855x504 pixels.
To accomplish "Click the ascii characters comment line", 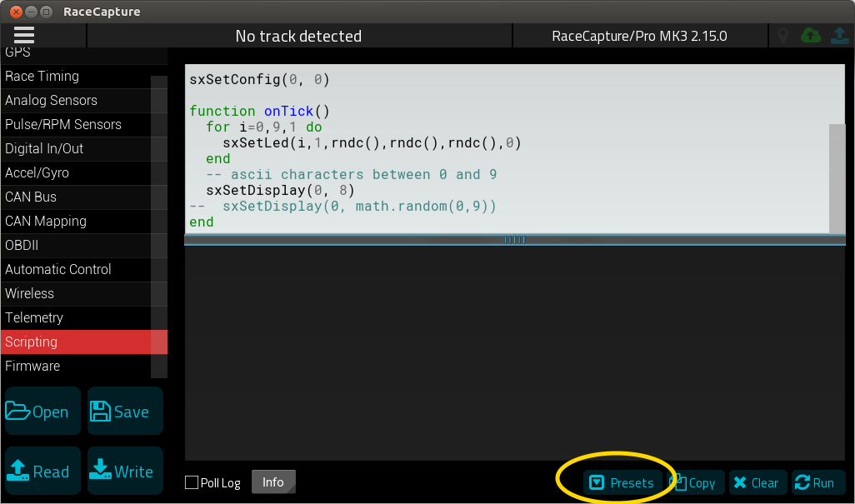I will coord(351,174).
